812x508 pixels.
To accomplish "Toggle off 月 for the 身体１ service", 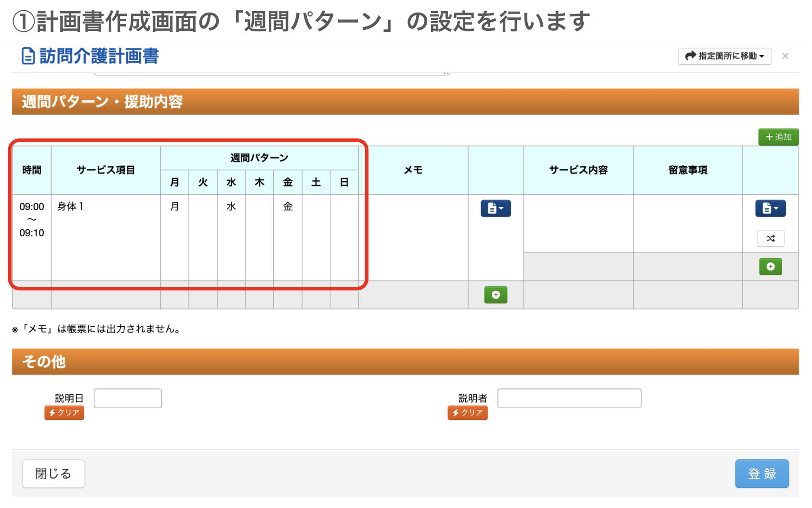I will click(175, 206).
